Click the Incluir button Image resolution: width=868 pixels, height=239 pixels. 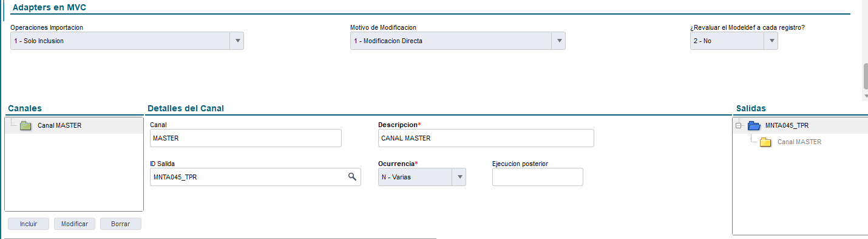point(29,224)
